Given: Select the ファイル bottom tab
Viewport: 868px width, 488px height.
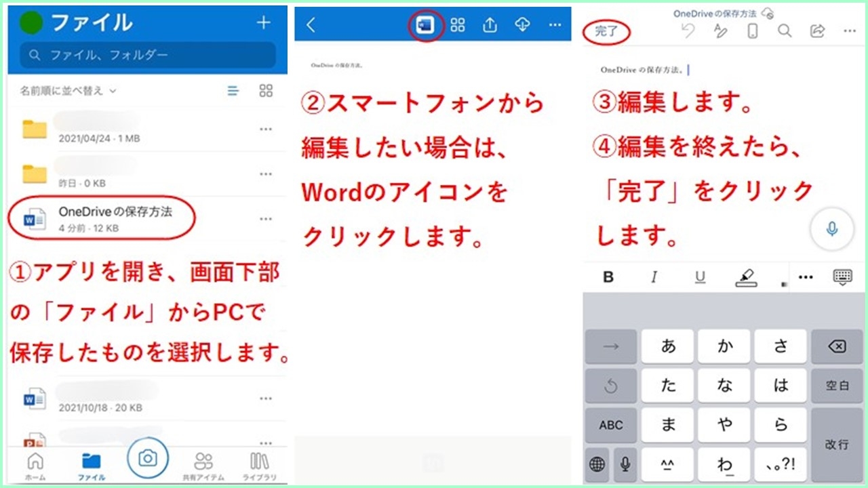Looking at the screenshot, I should coord(91,466).
